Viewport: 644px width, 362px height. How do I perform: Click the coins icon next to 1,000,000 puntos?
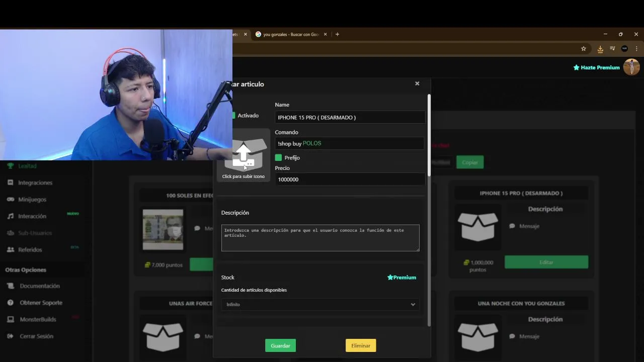(466, 262)
